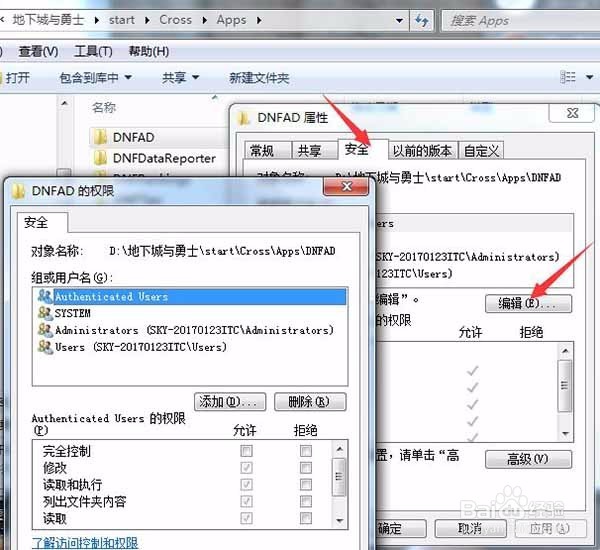
Task: Click the breadcrumb arrow after Apps
Action: point(259,20)
